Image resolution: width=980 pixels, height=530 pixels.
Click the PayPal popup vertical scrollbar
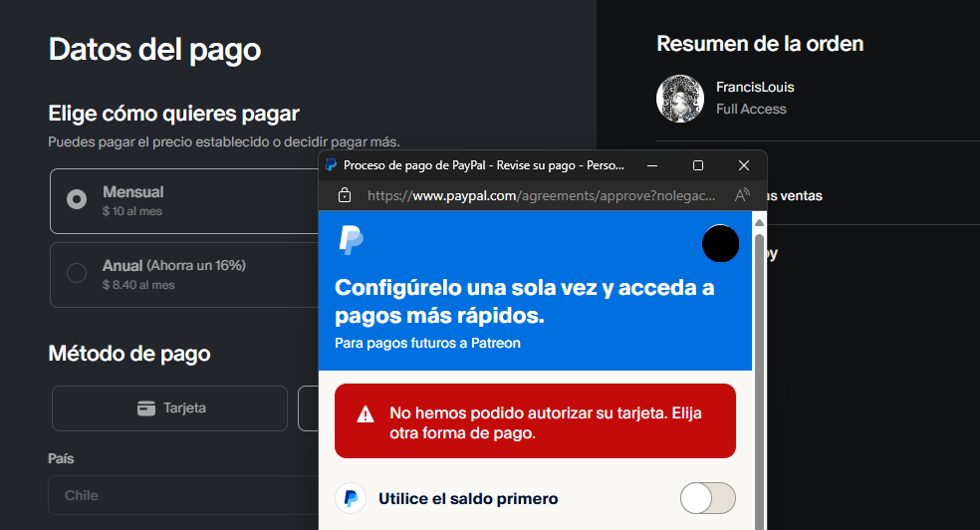point(759,382)
